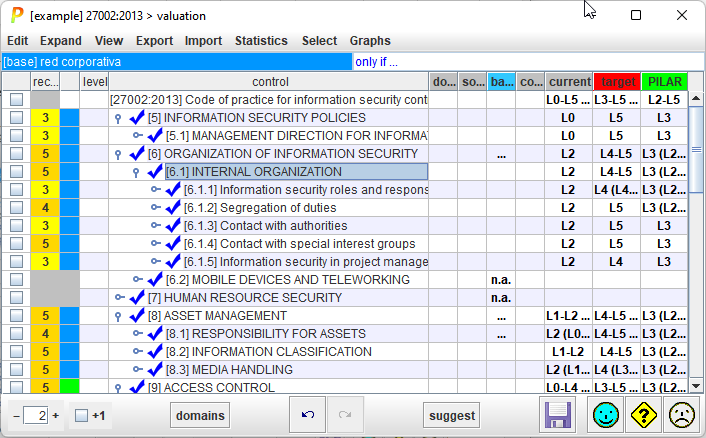Expand the 5.1 Management Direction node
This screenshot has height=438, width=706.
click(137, 135)
